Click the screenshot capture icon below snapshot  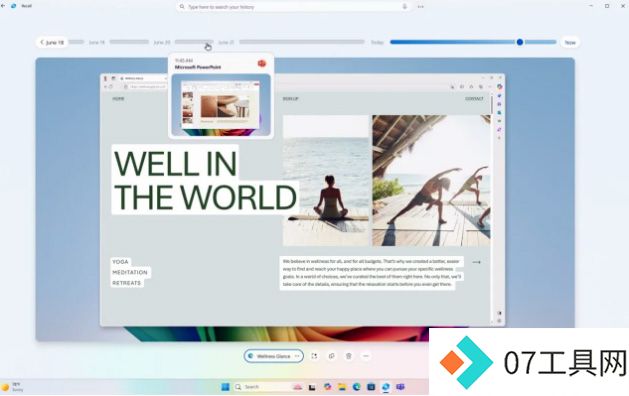(314, 356)
